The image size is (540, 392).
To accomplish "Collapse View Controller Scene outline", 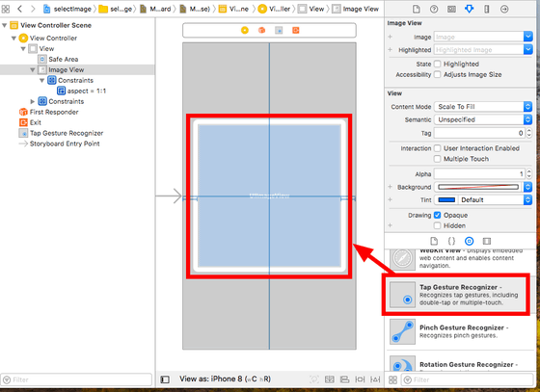I will (5, 25).
